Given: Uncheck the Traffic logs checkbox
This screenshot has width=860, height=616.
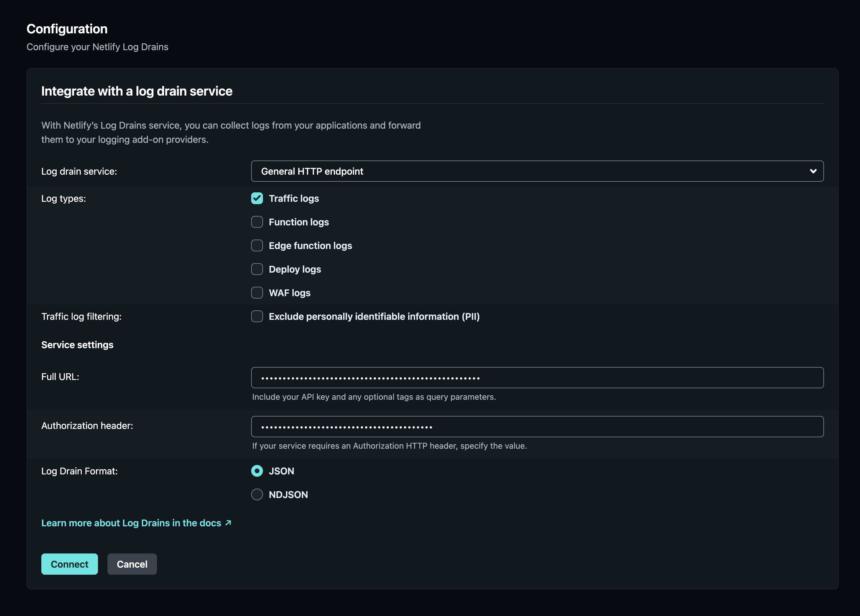Looking at the screenshot, I should 257,198.
